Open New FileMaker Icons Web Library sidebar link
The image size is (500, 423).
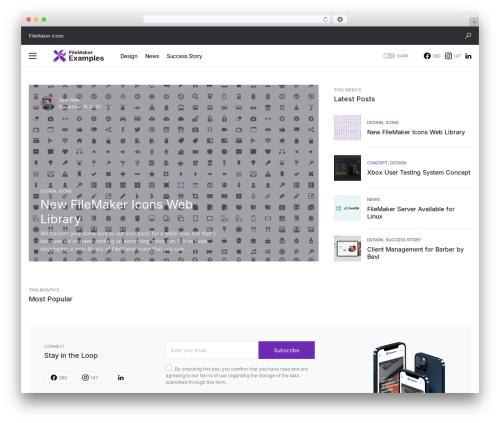tap(416, 132)
